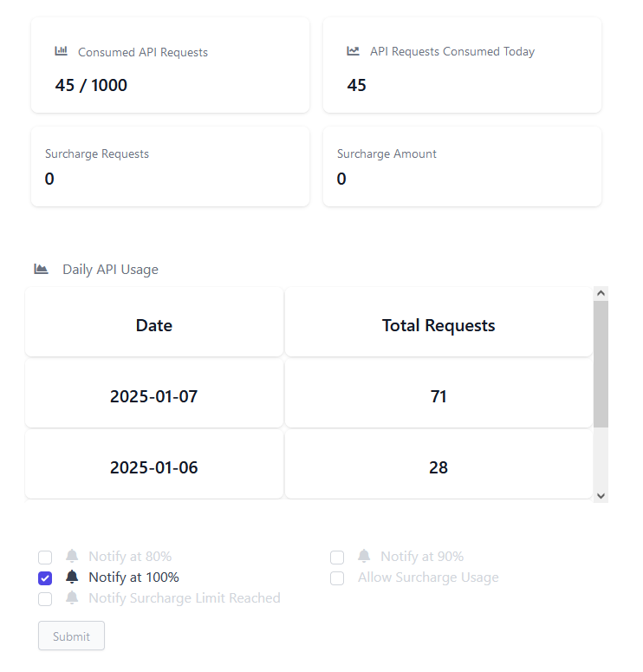Click the area chart icon beside Daily API Usage

(x=41, y=269)
